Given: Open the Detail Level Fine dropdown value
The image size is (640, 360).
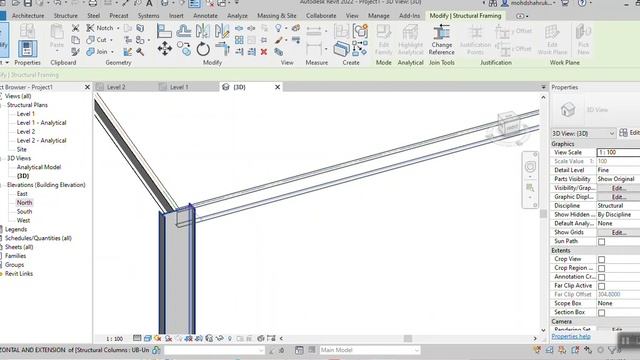Looking at the screenshot, I should (x=618, y=170).
